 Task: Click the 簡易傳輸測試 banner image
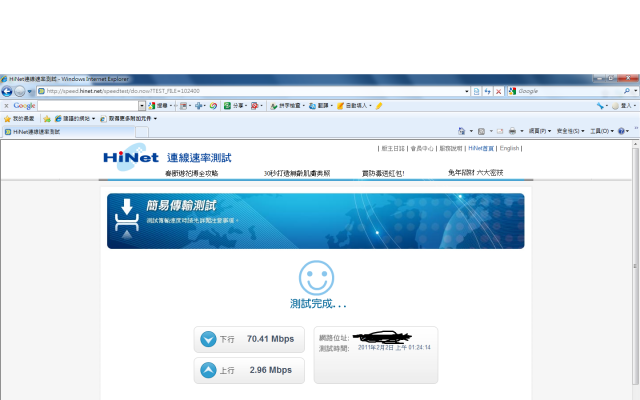click(x=316, y=221)
